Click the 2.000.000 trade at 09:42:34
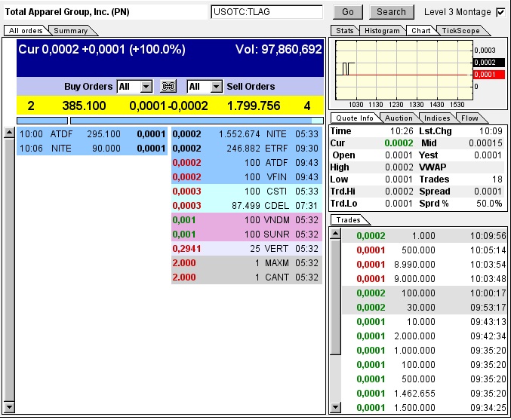The height and width of the screenshot is (420, 511). pos(424,336)
